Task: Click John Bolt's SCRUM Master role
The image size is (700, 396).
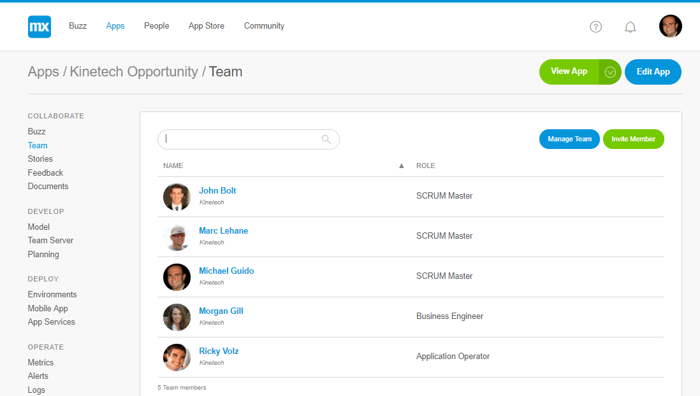Action: pyautogui.click(x=444, y=196)
